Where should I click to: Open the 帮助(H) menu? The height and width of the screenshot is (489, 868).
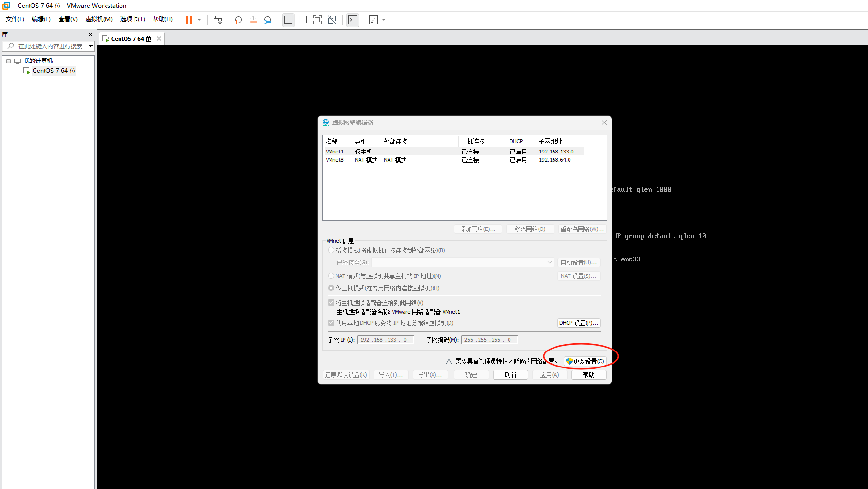[163, 19]
